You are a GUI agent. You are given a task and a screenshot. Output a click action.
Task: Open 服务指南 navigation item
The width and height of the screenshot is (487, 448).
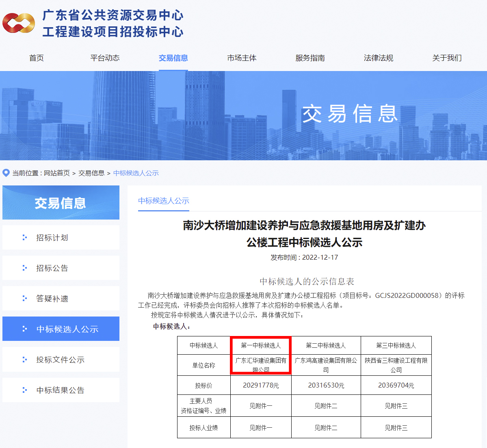(310, 58)
